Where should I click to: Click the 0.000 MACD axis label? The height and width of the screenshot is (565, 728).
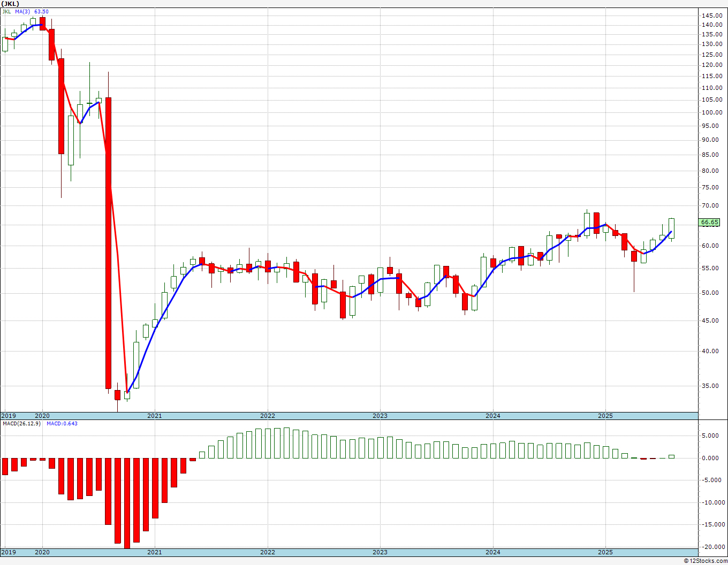click(710, 459)
